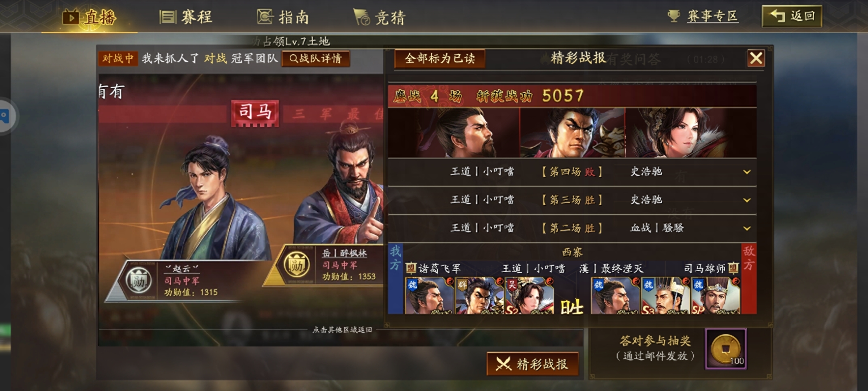Click the 勋 medal badge beside 赵云

(139, 281)
